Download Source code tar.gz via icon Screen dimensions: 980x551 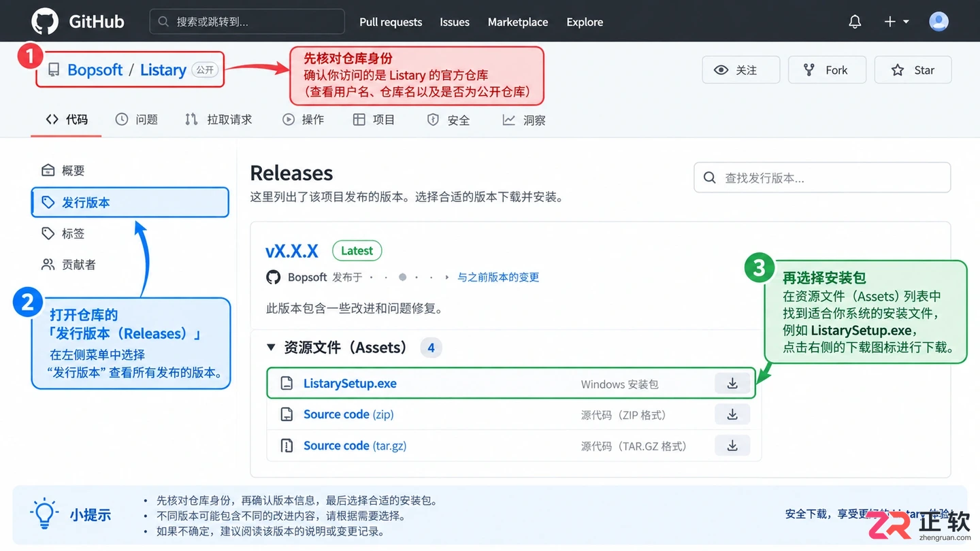(732, 446)
